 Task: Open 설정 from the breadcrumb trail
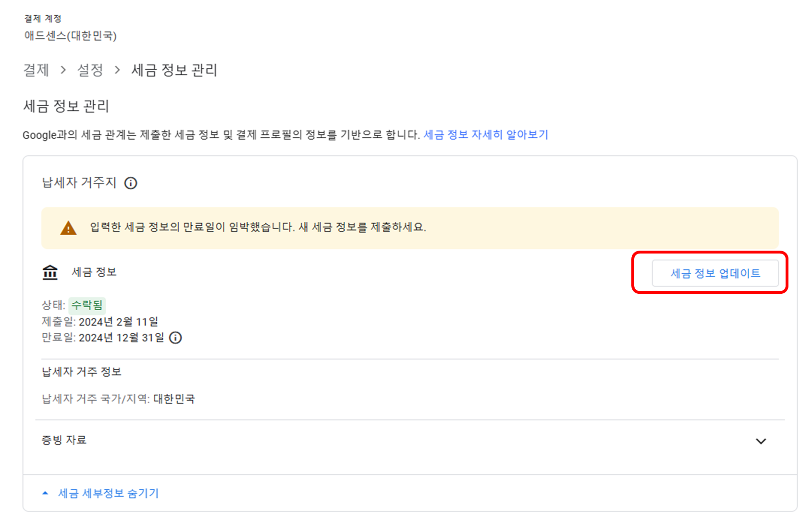90,70
